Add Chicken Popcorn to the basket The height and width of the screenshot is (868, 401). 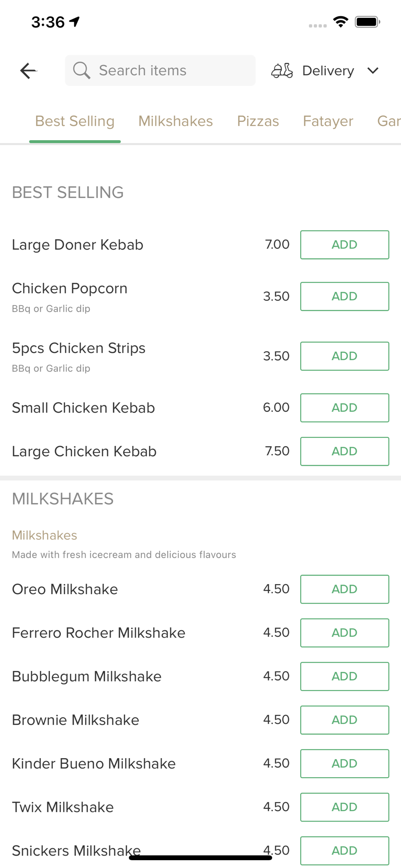345,296
